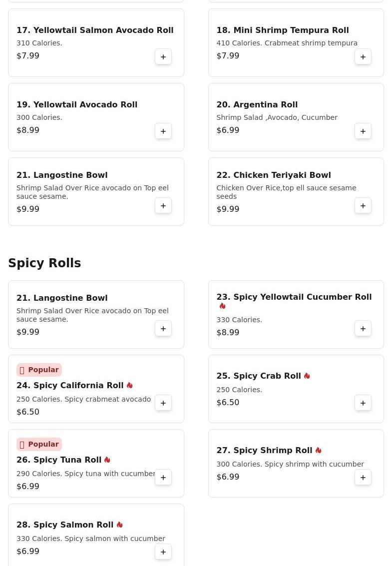392x566 pixels.
Task: Add Argentina Roll using plus icon
Action: pos(363,131)
